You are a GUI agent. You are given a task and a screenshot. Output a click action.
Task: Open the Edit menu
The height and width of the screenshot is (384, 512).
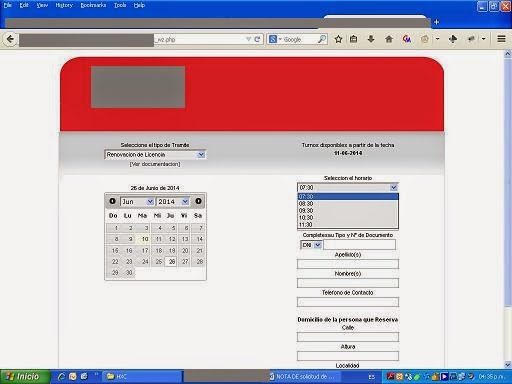click(24, 5)
